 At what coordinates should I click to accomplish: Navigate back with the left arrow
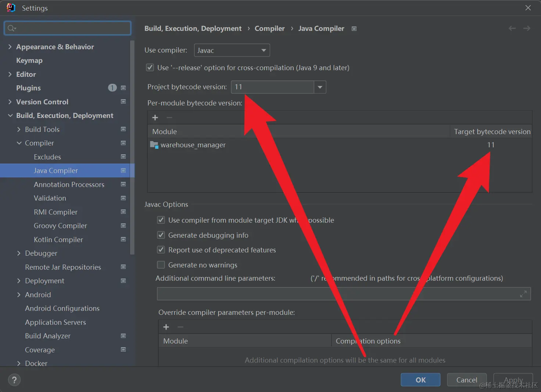[x=512, y=28]
